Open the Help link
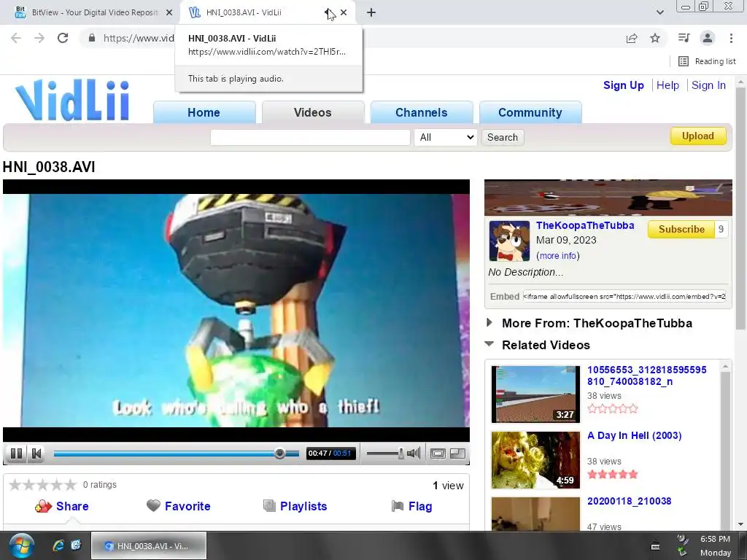 [x=667, y=85]
